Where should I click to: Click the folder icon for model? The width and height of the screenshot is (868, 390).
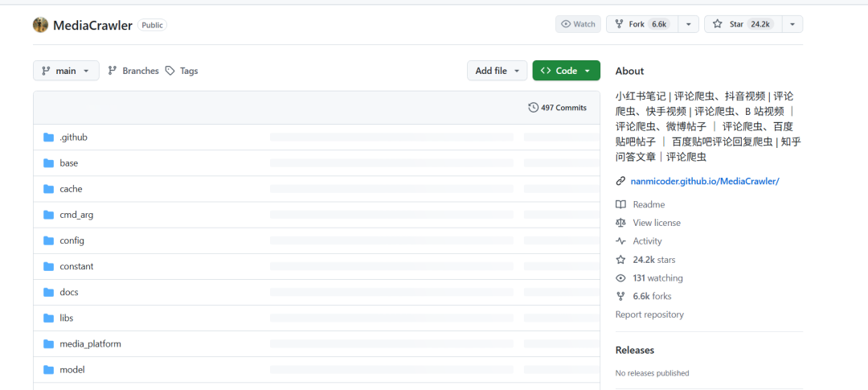click(49, 370)
